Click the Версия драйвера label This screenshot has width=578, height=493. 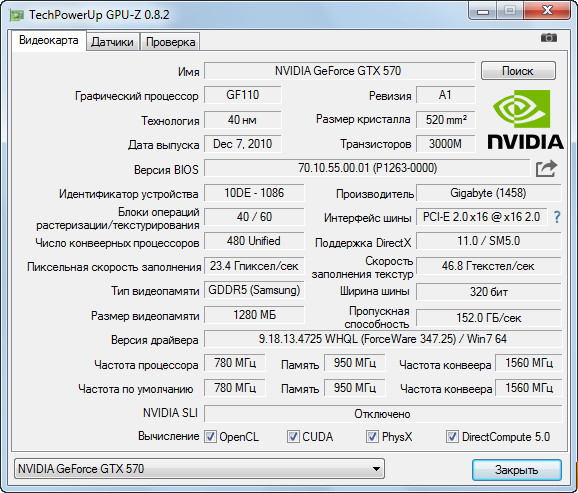pos(154,340)
